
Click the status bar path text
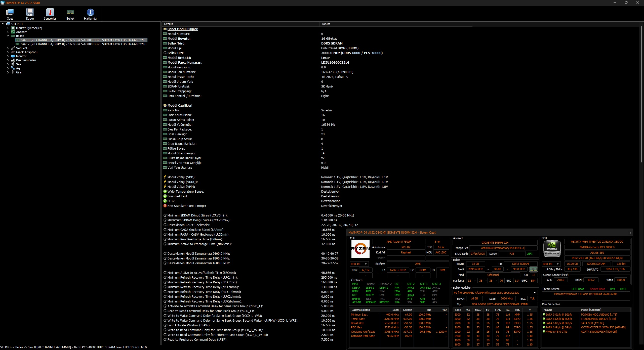click(x=74, y=347)
